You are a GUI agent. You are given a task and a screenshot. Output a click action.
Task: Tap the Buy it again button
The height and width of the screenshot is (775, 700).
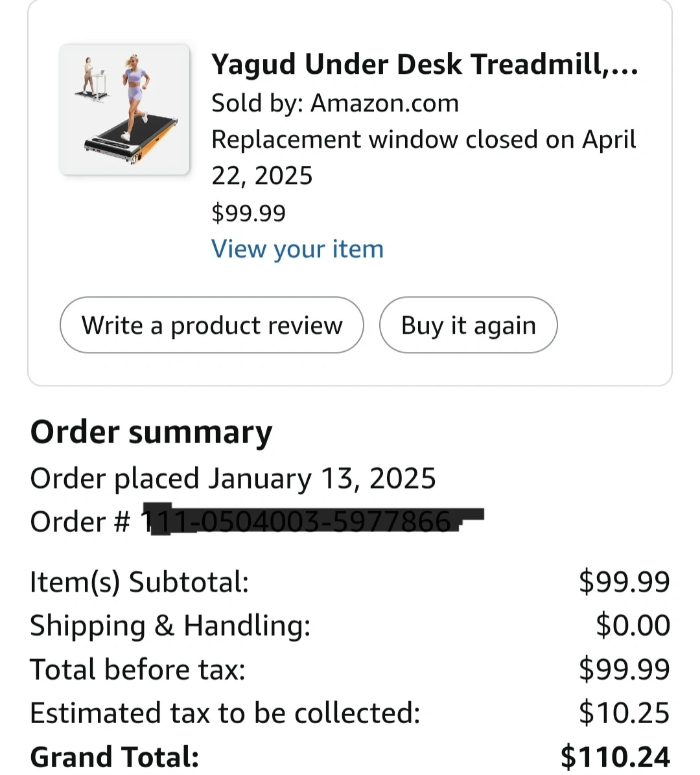tap(468, 325)
